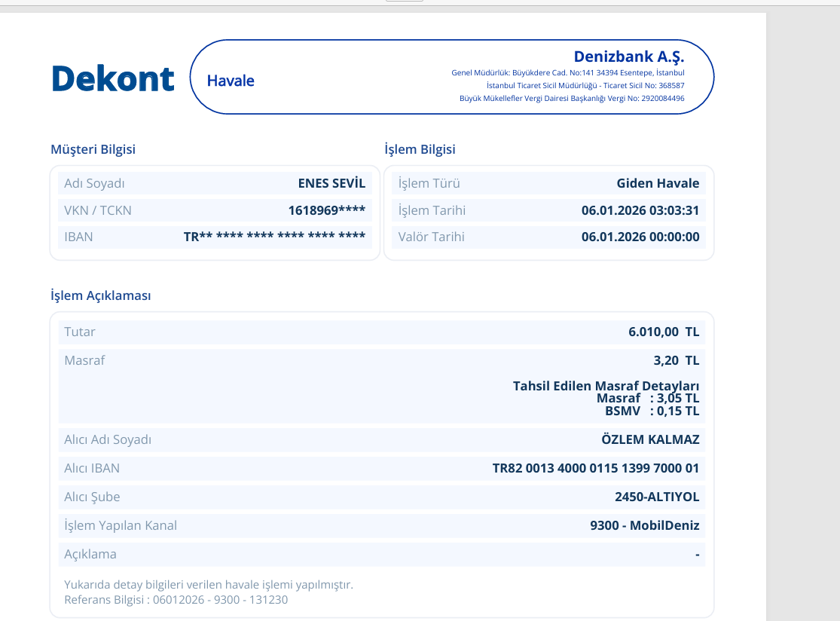Click the Masraf row label
Viewport: 840px width, 621px height.
click(x=84, y=360)
